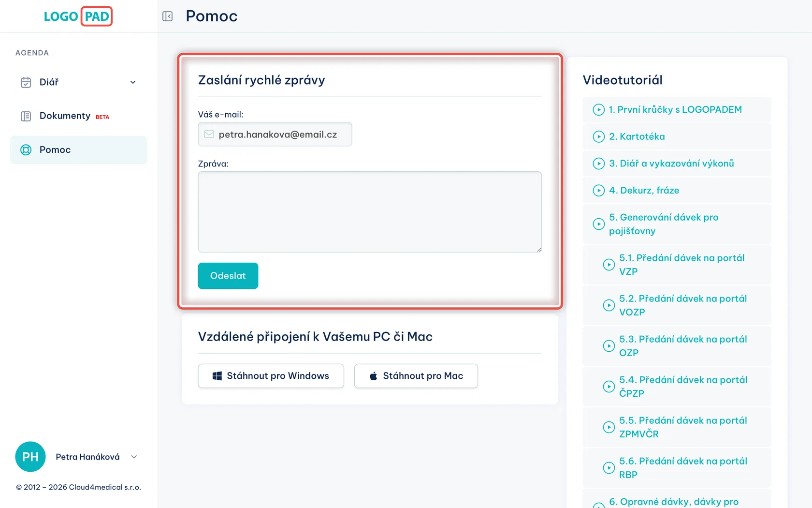812x508 pixels.
Task: Click into the Zpráva text area
Action: (370, 212)
